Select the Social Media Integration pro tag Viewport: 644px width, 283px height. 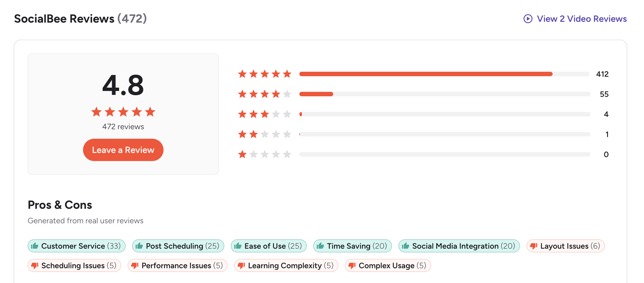459,246
